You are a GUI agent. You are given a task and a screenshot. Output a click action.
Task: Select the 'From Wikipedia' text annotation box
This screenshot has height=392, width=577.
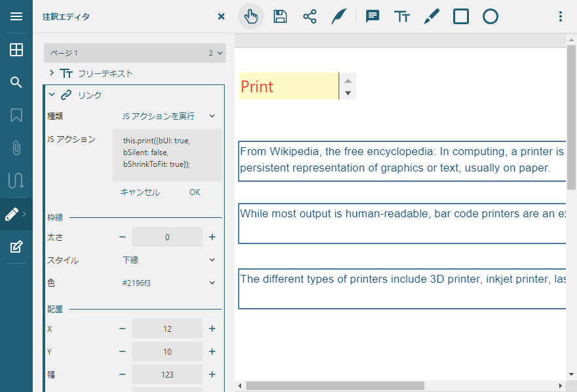point(402,161)
